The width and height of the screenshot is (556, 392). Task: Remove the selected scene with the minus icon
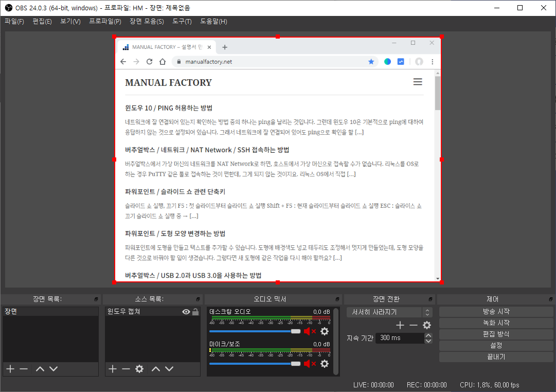(x=24, y=369)
